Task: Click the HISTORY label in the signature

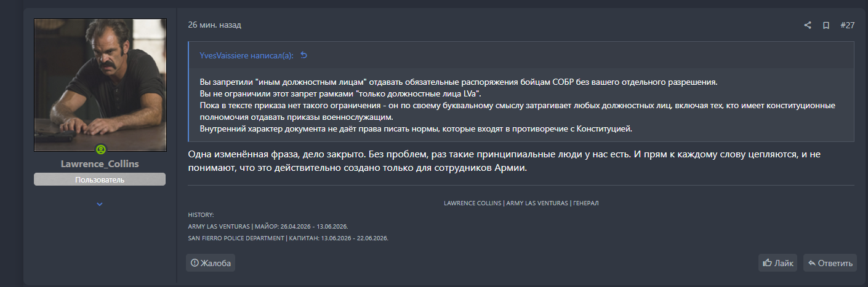Action: [201, 214]
